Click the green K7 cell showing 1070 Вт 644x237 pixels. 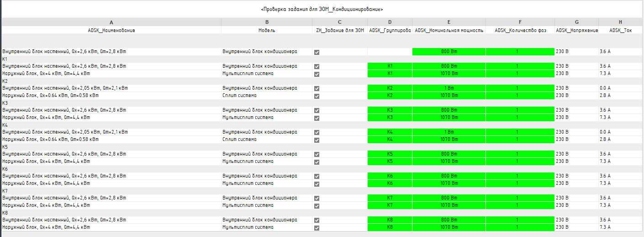[x=449, y=205]
